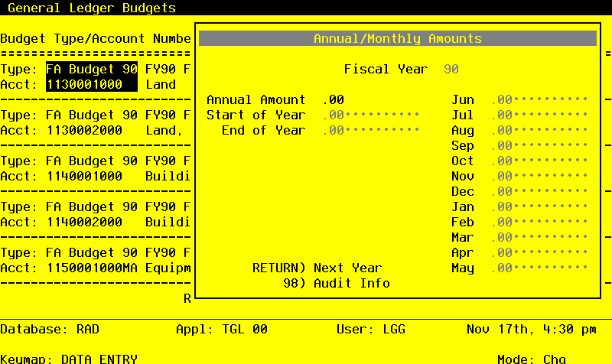Image resolution: width=612 pixels, height=364 pixels.
Task: Click the General Ledger Budgets screen title
Action: tap(92, 8)
